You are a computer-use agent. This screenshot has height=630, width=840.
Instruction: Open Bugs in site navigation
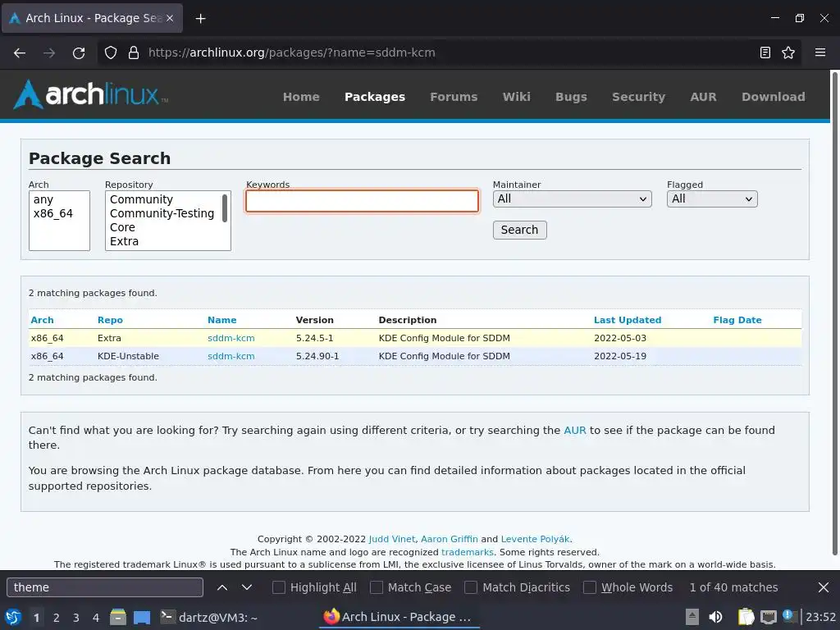point(571,97)
